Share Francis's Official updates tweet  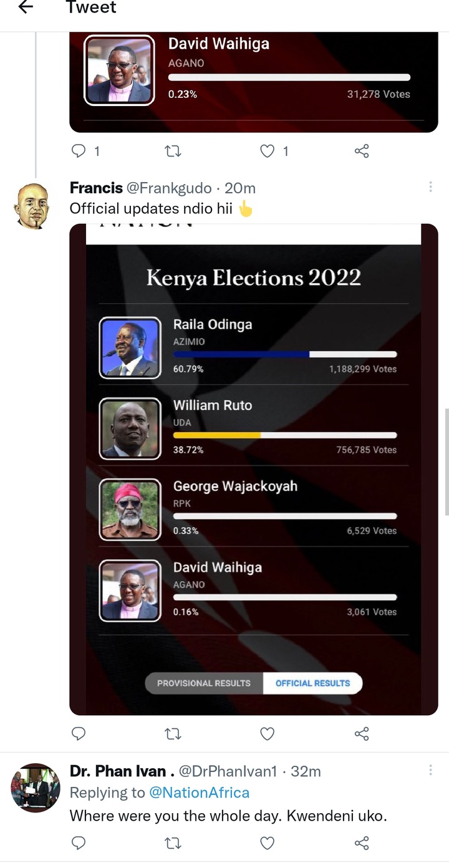362,734
